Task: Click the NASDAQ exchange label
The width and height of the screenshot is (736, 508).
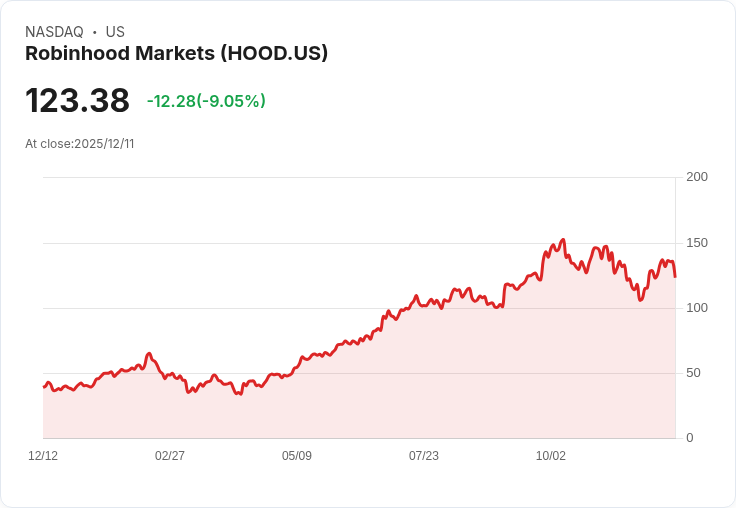Action: coord(54,32)
